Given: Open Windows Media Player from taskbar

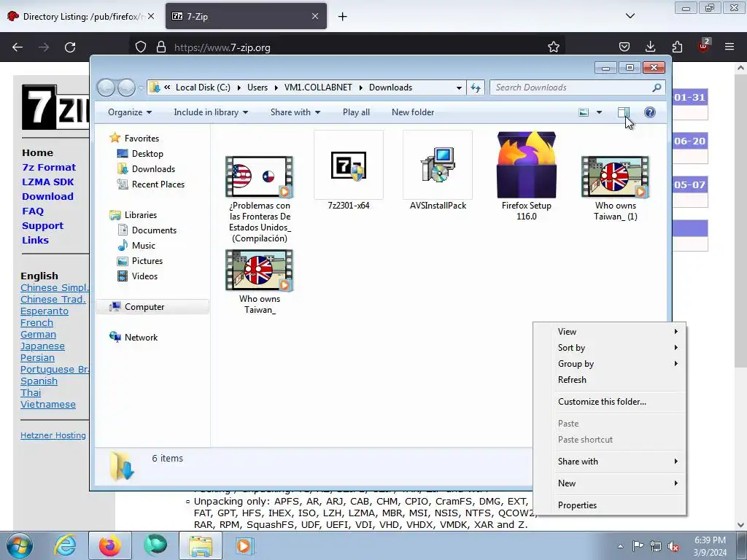Looking at the screenshot, I should click(244, 545).
